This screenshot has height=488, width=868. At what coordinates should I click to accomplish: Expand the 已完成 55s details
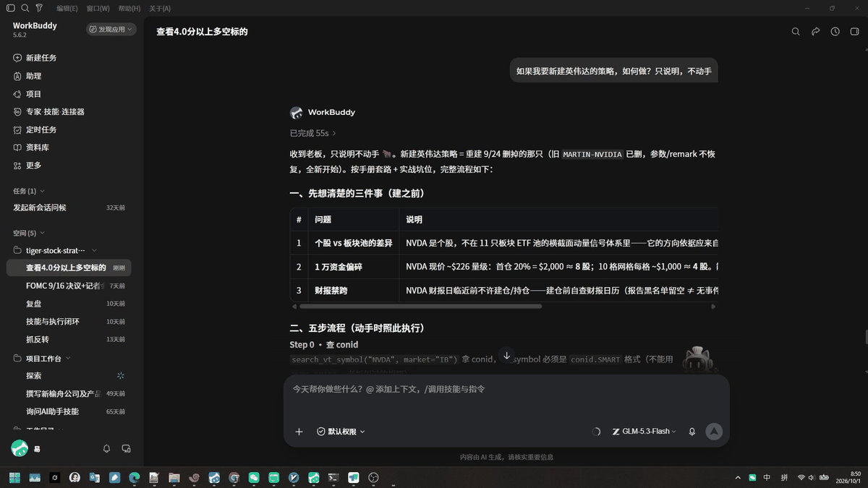tap(313, 133)
